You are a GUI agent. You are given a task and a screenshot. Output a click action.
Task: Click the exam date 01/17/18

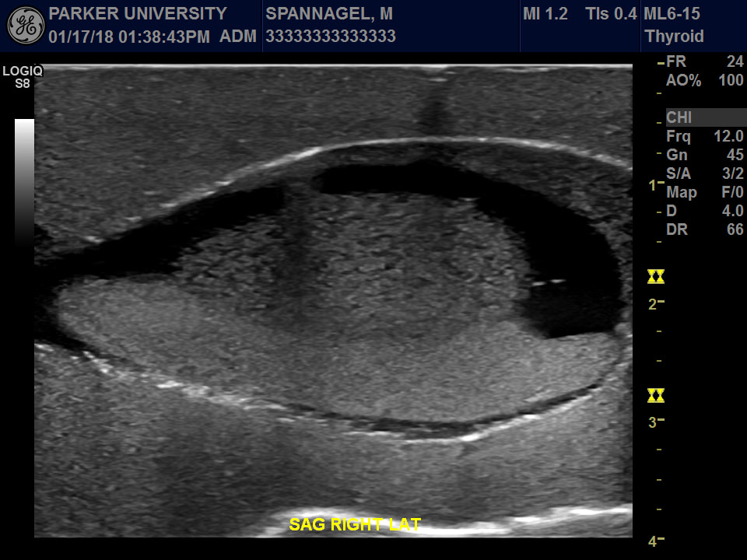pos(81,37)
